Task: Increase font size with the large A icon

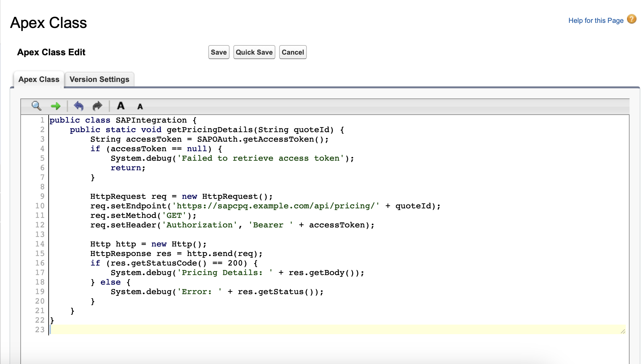Action: (121, 106)
